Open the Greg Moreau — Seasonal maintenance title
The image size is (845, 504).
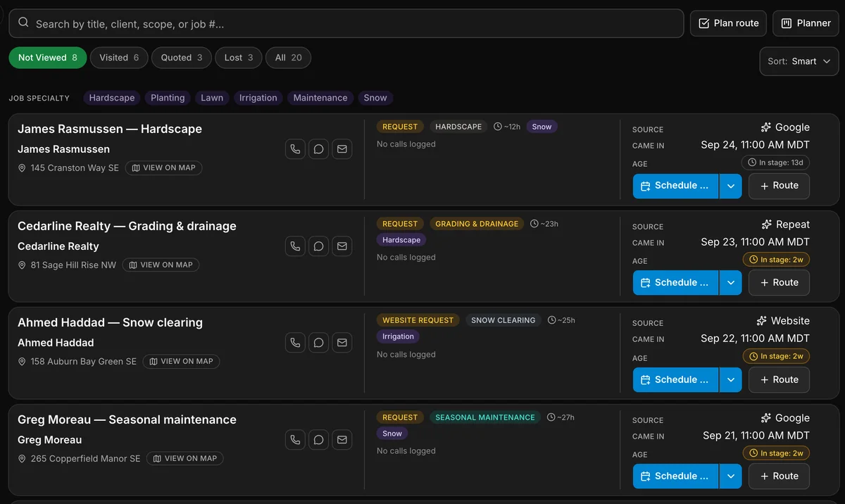click(x=127, y=420)
